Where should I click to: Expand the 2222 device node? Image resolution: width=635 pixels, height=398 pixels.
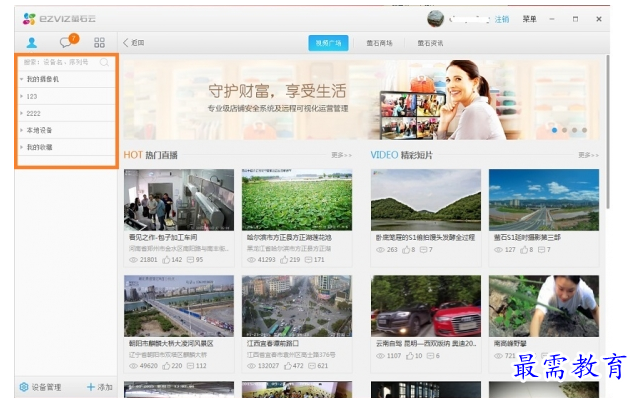pos(21,113)
